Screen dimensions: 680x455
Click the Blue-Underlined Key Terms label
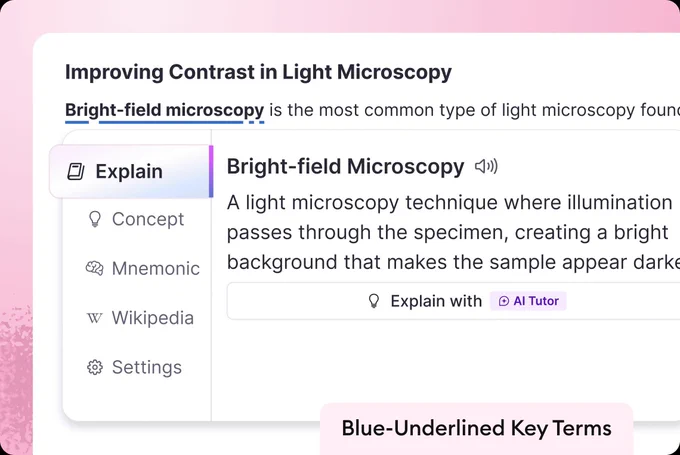click(477, 429)
